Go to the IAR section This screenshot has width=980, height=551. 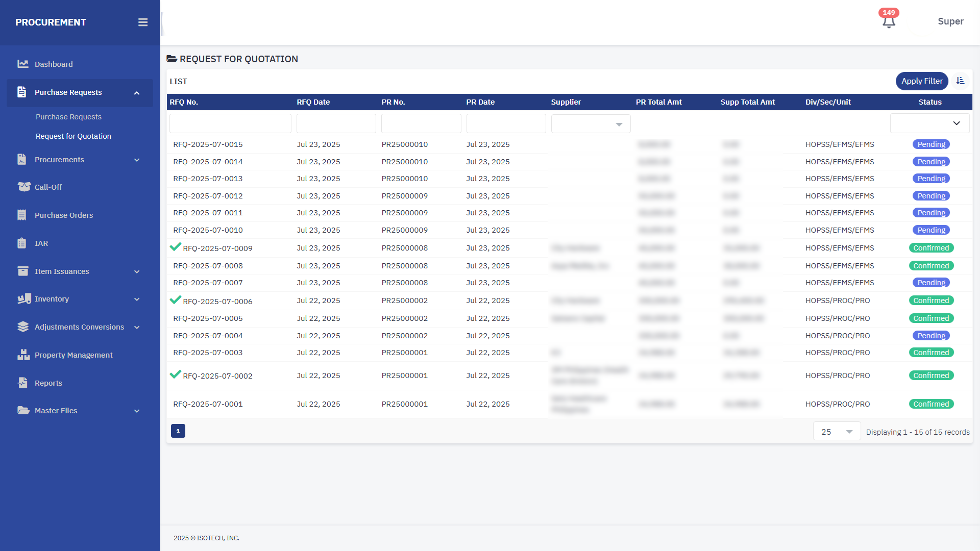(41, 243)
